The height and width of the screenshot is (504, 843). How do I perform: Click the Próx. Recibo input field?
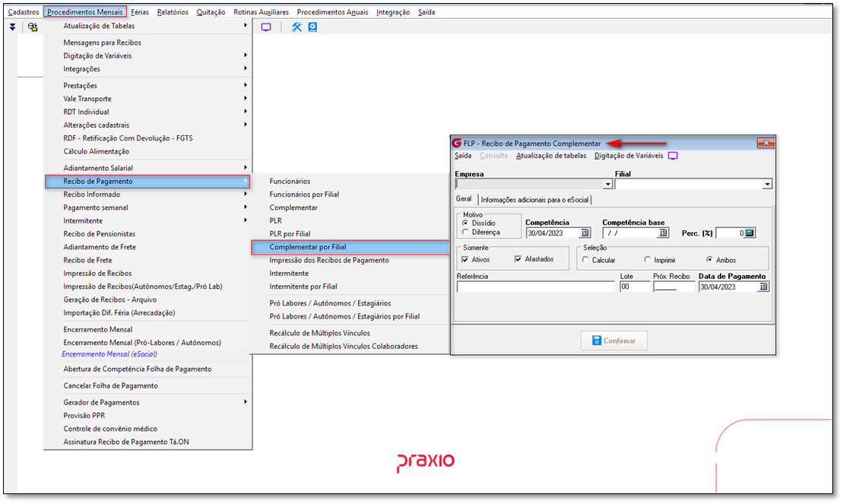point(674,287)
